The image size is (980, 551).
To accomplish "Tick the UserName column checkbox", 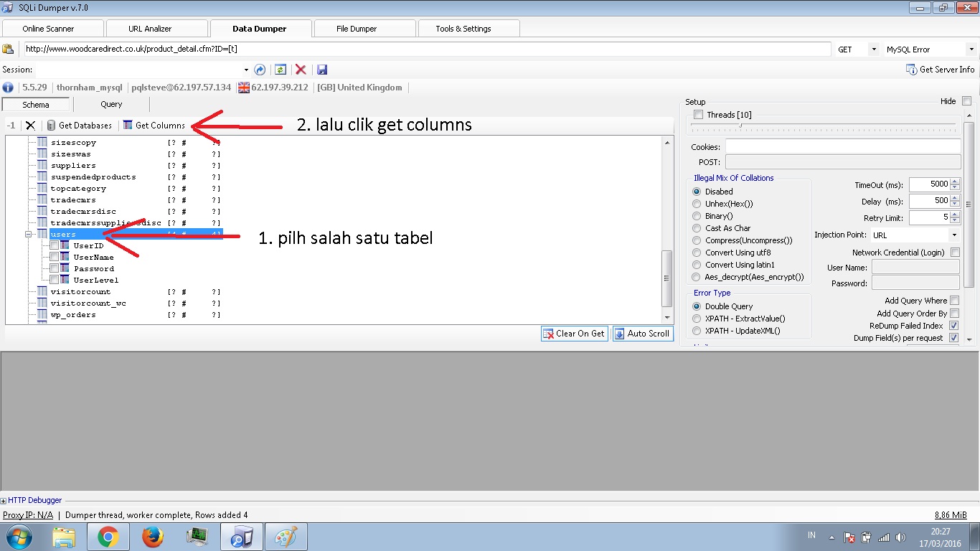I will click(x=55, y=257).
